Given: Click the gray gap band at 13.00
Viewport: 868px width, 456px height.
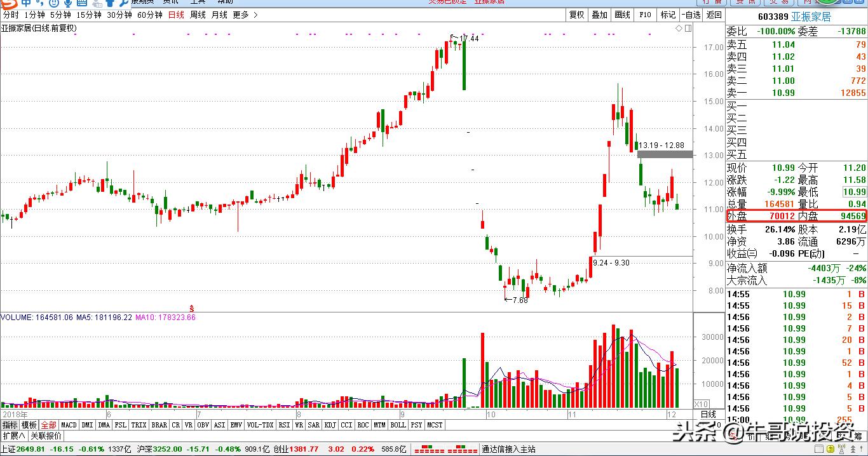Looking at the screenshot, I should click(x=665, y=154).
